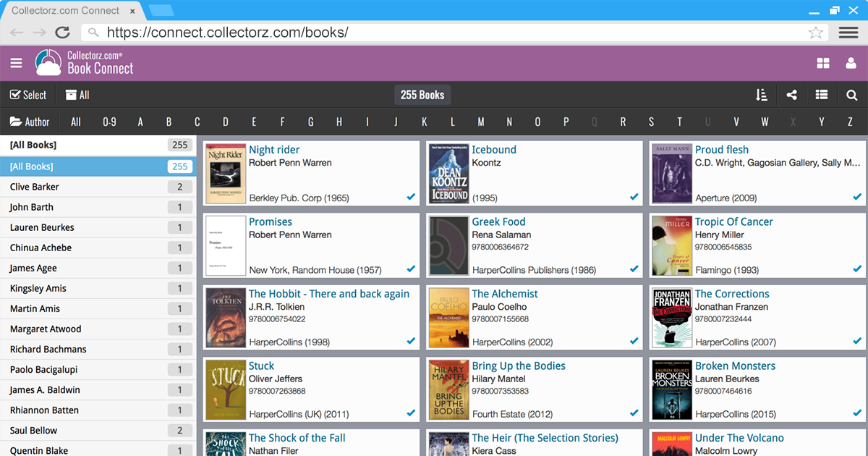Toggle checkmark on Night rider card
This screenshot has width=868, height=456.
(x=411, y=197)
